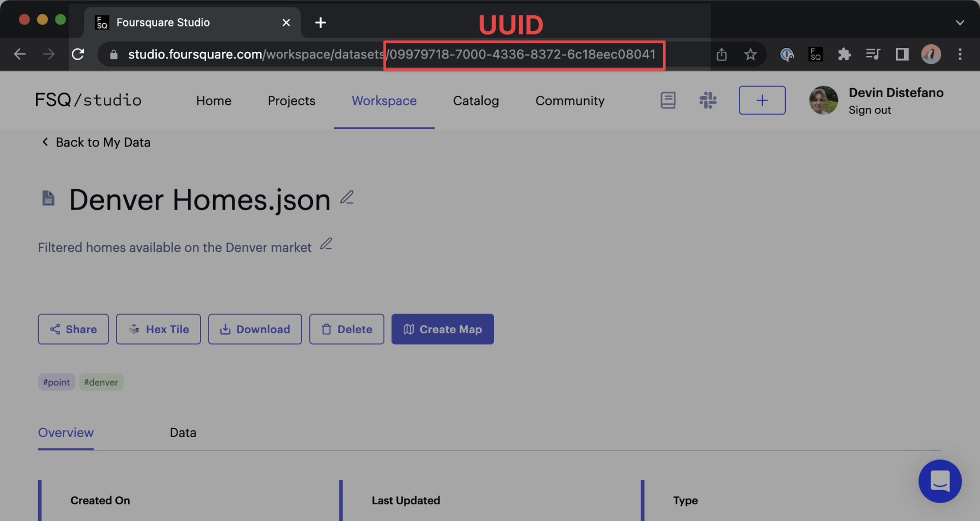The height and width of the screenshot is (521, 980).
Task: Open the Slack community icon
Action: [x=708, y=100]
